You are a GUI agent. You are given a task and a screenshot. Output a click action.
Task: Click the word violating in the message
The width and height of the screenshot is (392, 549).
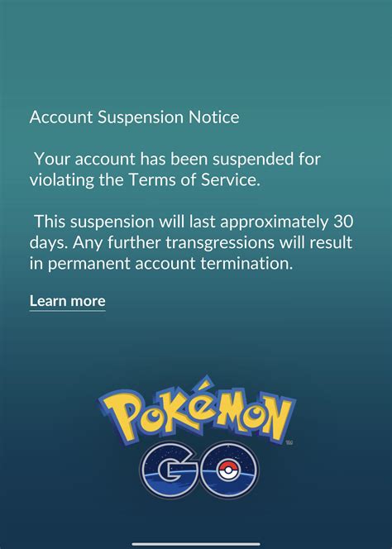point(62,181)
